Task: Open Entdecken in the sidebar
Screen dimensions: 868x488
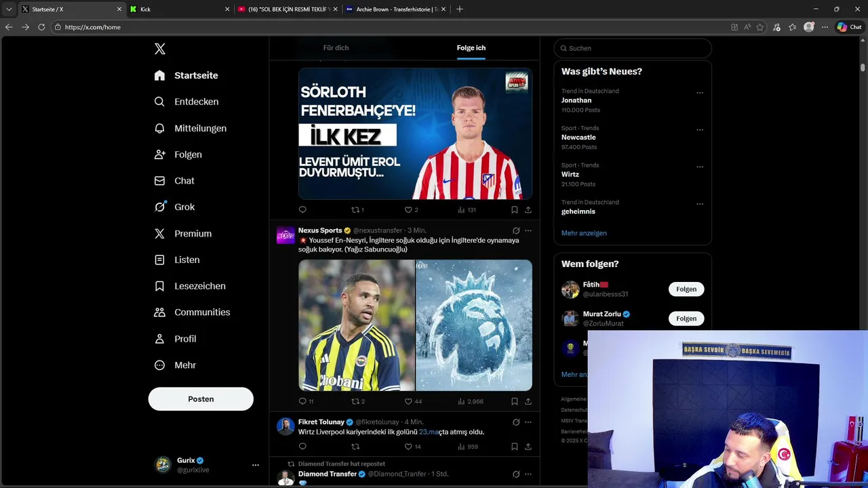Action: click(x=186, y=102)
